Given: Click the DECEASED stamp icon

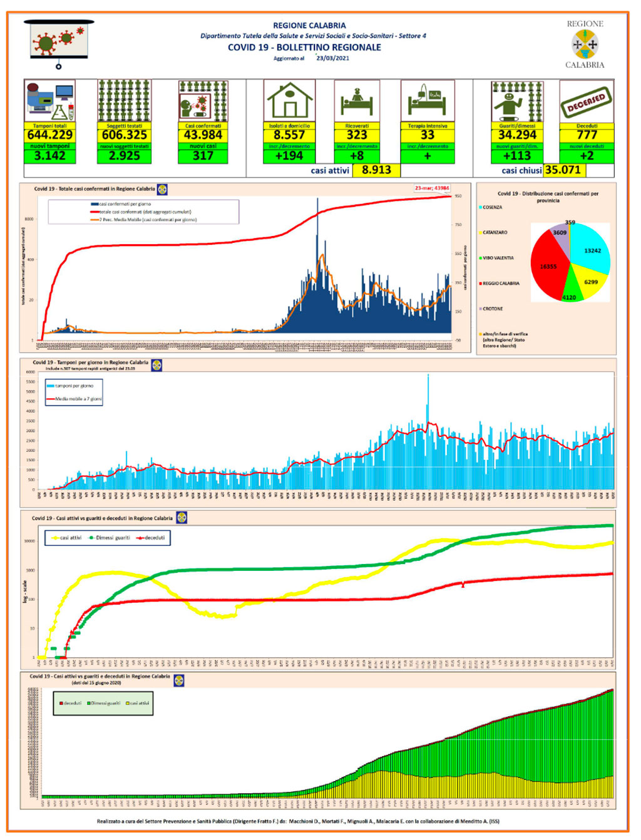Looking at the screenshot, I should 587,101.
